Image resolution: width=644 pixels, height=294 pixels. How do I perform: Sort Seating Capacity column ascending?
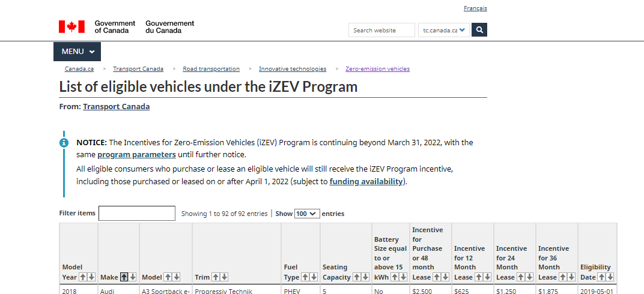coord(356,277)
